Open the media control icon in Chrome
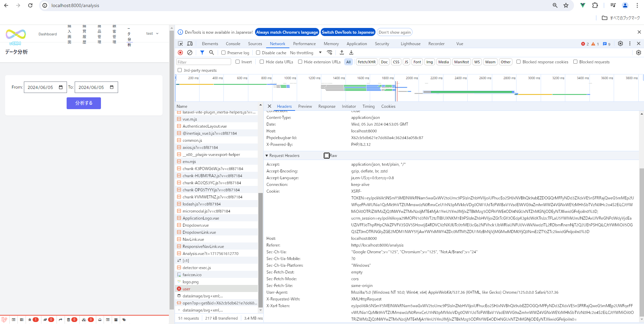644x324 pixels. point(613,5)
